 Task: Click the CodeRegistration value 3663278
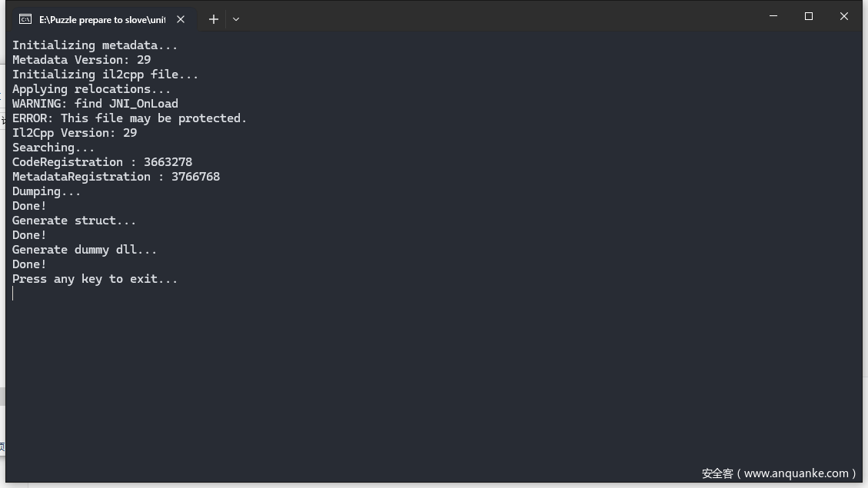coord(168,162)
